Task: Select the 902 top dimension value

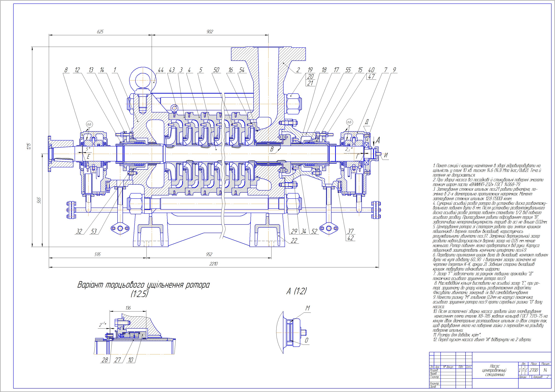Action: click(x=210, y=32)
